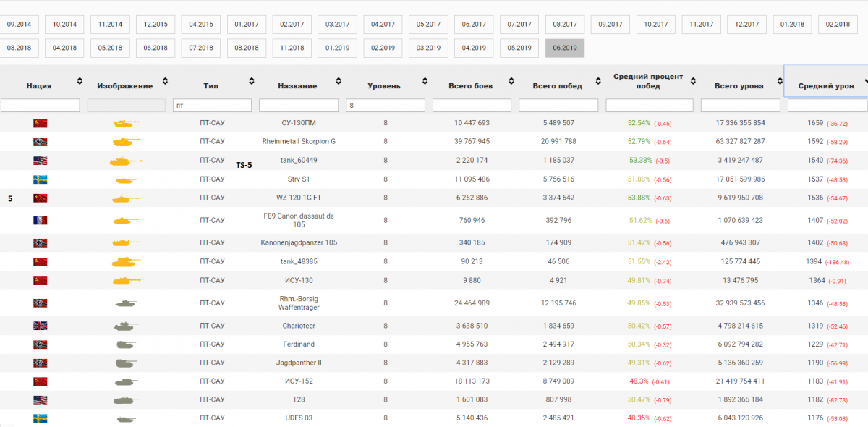Click sort arrows next to Тип header

point(252,81)
